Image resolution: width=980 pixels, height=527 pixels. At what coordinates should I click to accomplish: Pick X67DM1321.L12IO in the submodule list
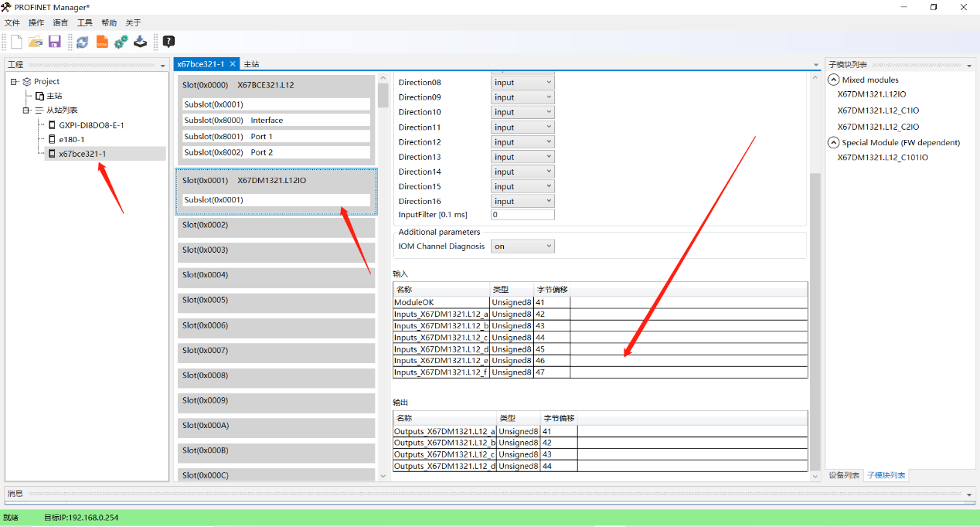(x=871, y=94)
